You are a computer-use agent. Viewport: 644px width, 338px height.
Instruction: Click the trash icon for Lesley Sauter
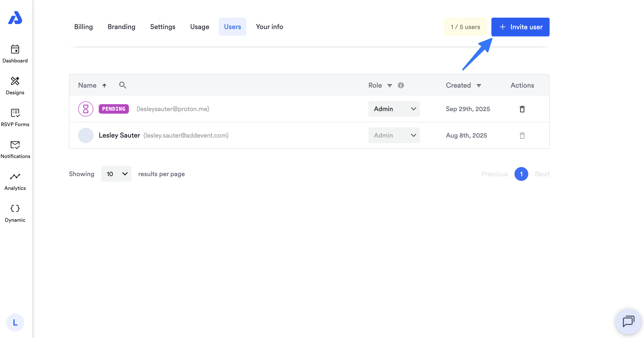522,136
